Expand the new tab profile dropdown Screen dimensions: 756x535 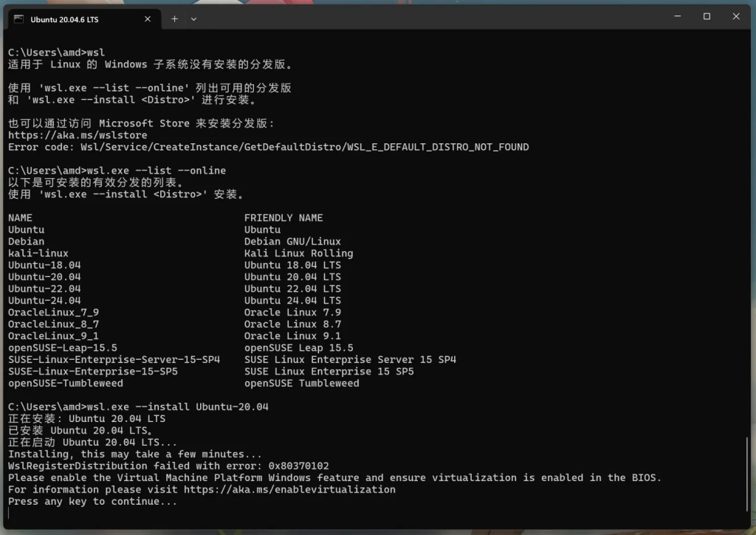(194, 19)
